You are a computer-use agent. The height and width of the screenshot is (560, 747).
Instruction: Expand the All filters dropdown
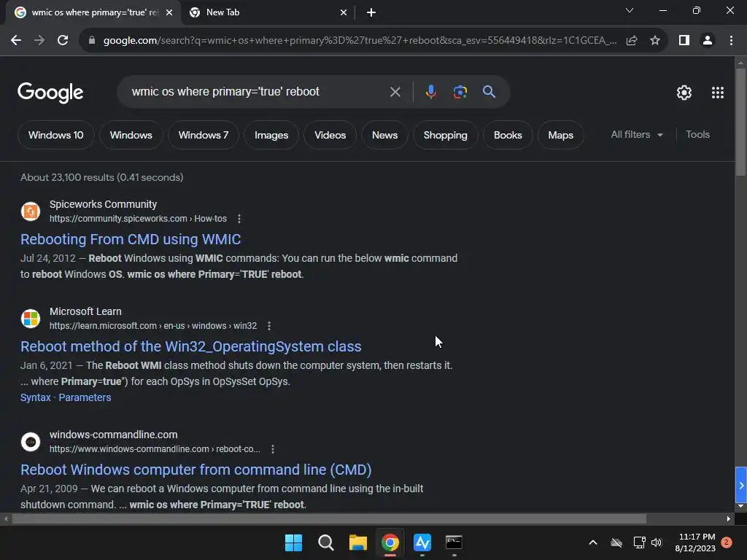[x=637, y=135]
